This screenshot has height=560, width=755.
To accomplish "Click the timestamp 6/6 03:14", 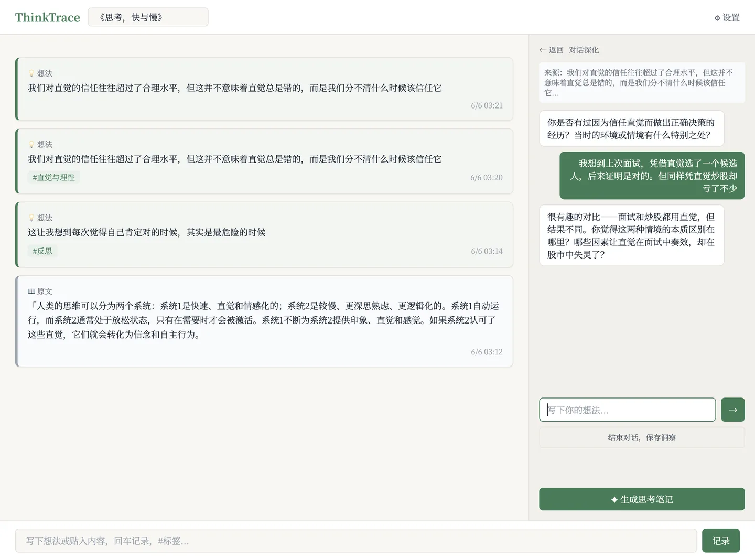I will (487, 251).
